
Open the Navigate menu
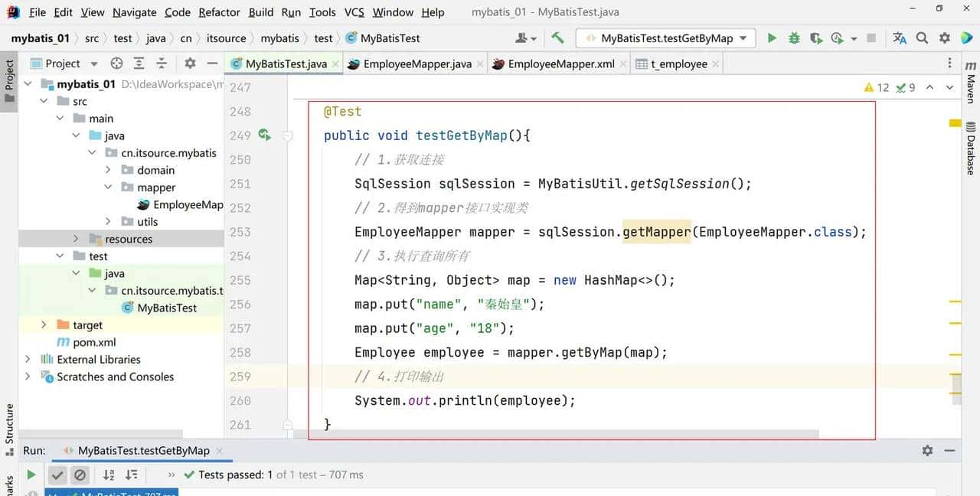134,12
